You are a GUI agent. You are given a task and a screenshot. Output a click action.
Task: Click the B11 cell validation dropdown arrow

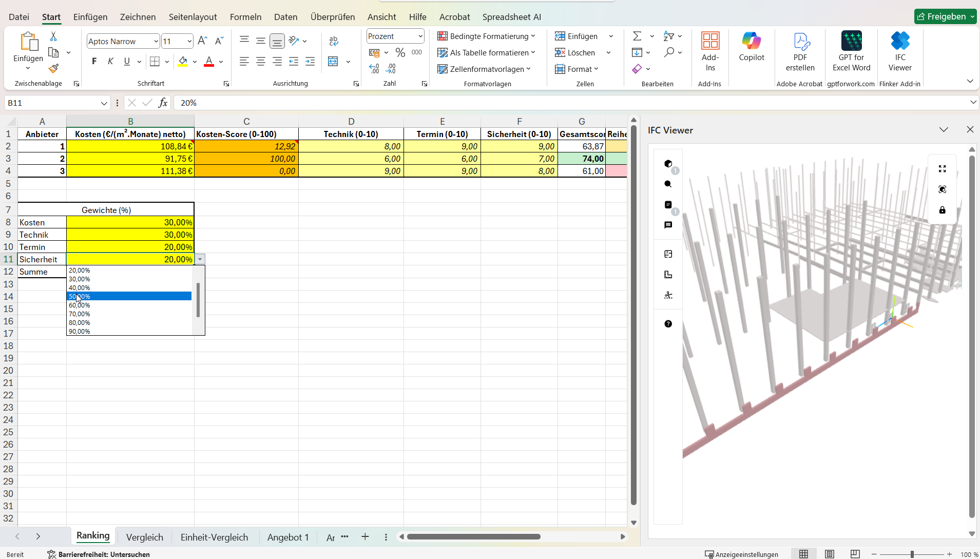200,260
